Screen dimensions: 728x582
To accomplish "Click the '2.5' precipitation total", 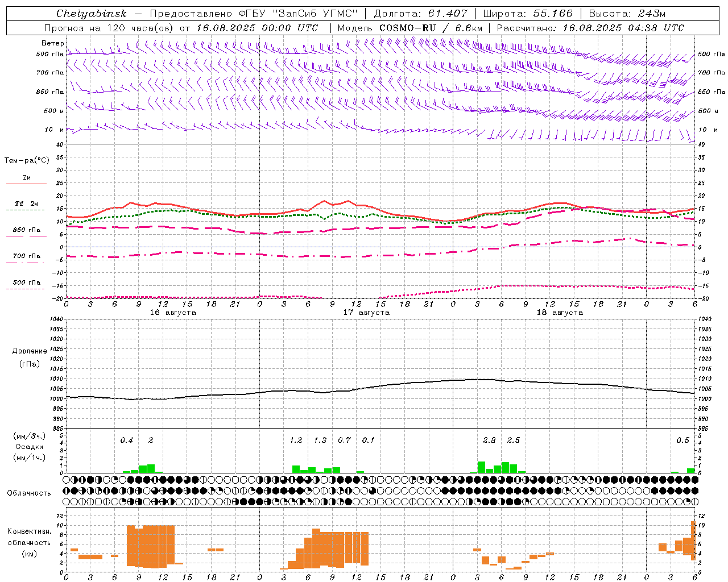I will tap(513, 440).
